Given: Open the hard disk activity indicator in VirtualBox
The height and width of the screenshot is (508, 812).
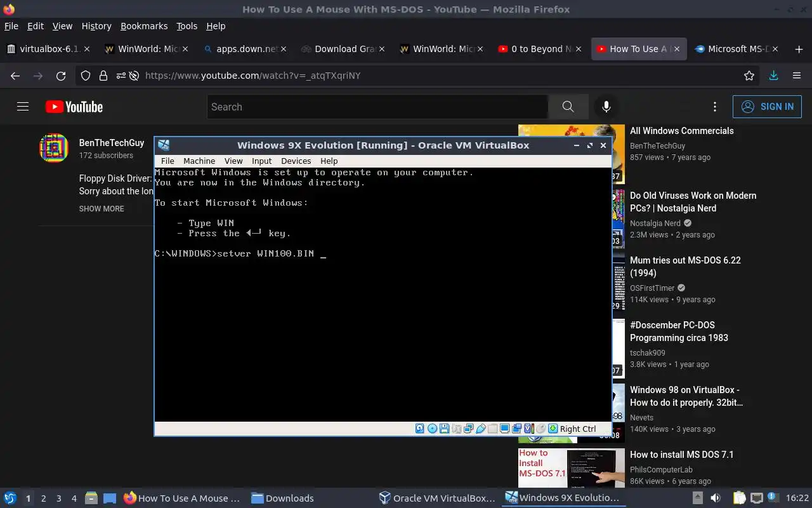Looking at the screenshot, I should (420, 429).
